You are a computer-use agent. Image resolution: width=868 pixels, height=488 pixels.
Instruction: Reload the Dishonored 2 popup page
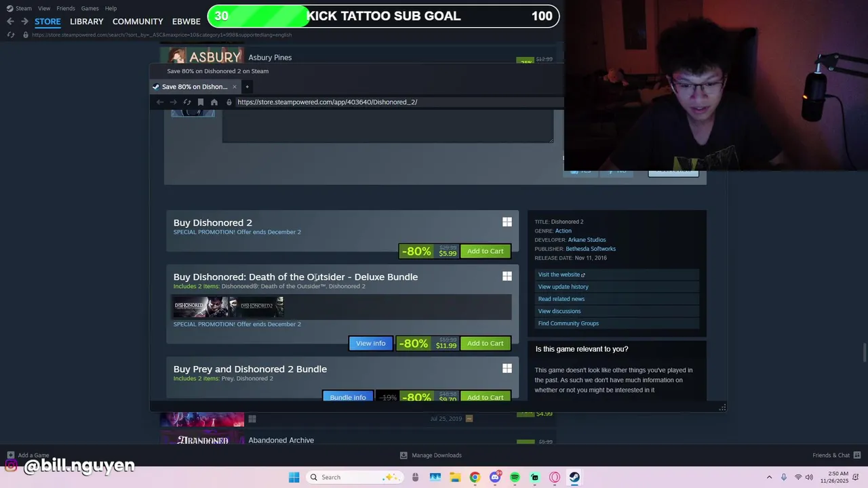(x=187, y=102)
